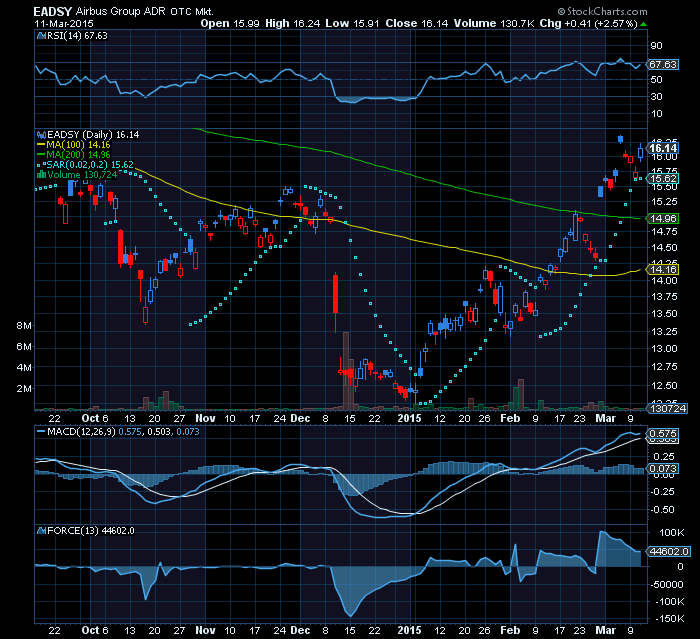The width and height of the screenshot is (700, 639).
Task: Click the green up-arrow change indicator
Action: click(x=643, y=24)
